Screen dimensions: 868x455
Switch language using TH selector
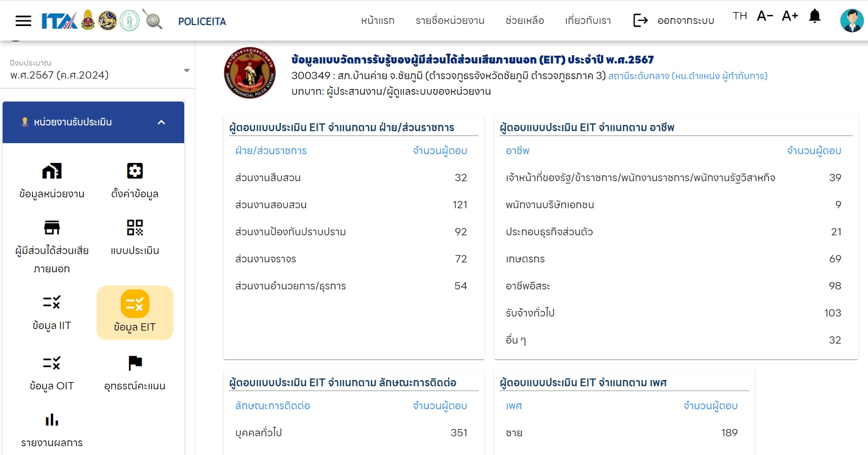[x=739, y=16]
